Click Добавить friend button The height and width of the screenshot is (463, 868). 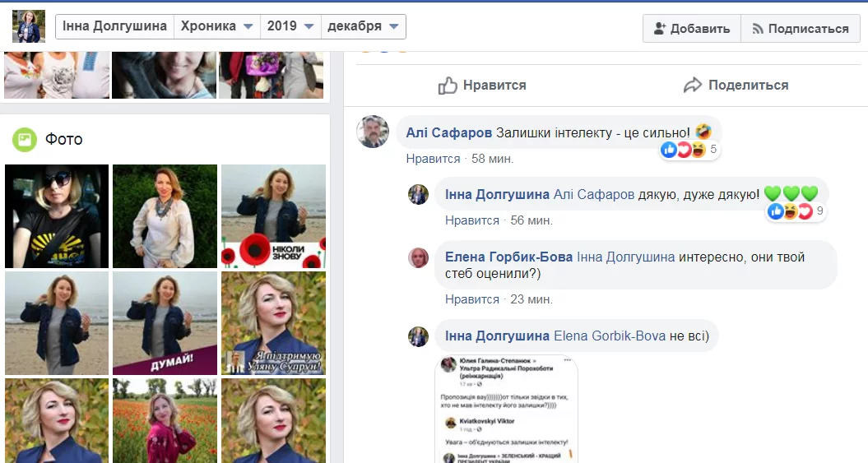[x=691, y=29]
